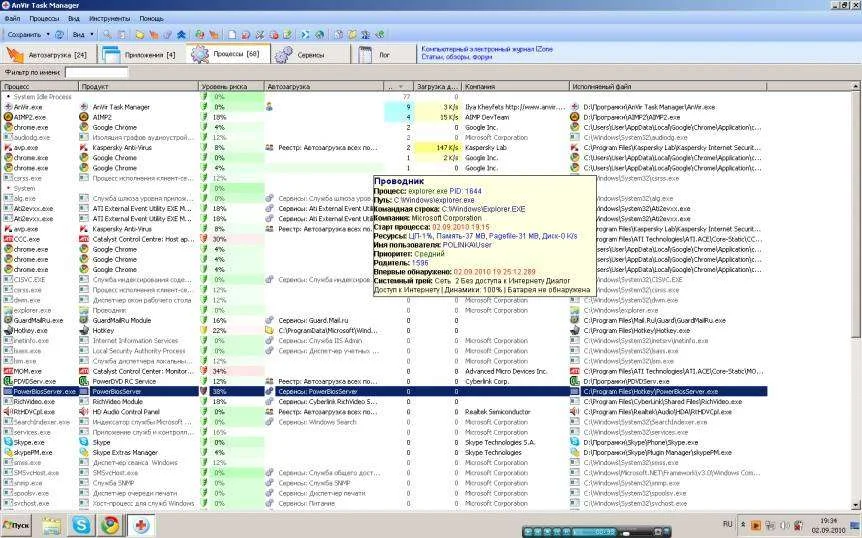Click the AnVir red cross taskbar icon
Image resolution: width=862 pixels, height=538 pixels.
[x=141, y=525]
